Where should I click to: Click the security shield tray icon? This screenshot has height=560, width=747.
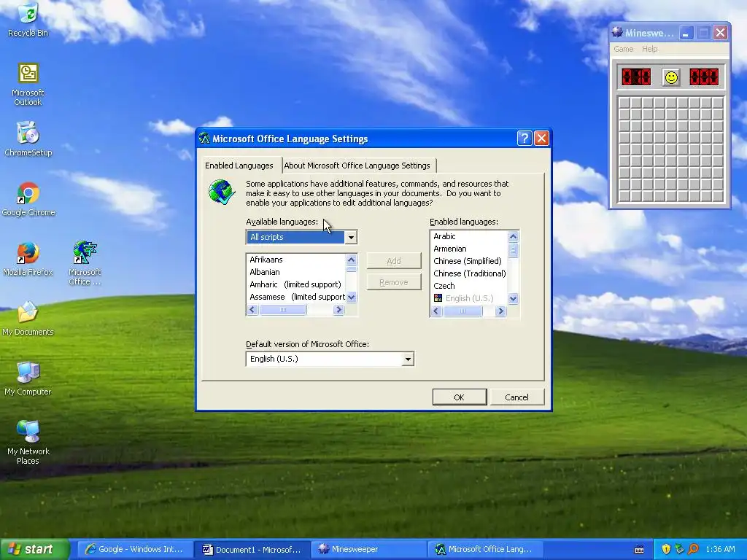[x=666, y=549]
